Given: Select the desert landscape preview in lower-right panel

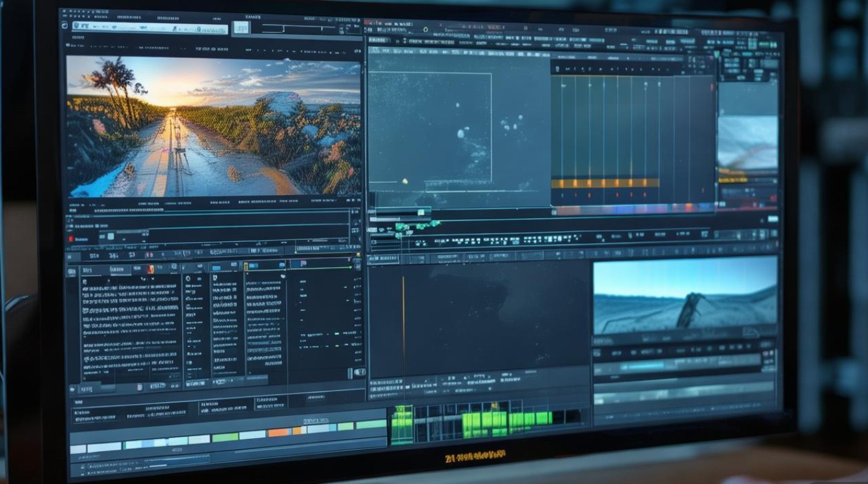Looking at the screenshot, I should pos(685,297).
